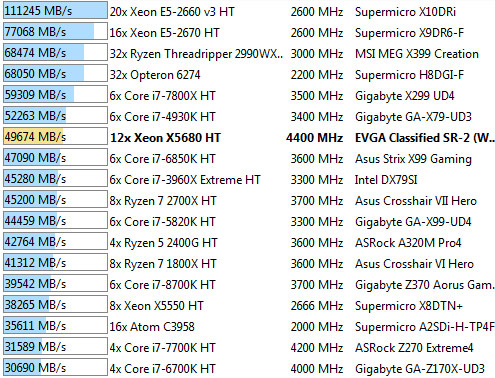Image resolution: width=495 pixels, height=378 pixels.
Task: Select the 31589 MB/s result
Action: click(55, 346)
